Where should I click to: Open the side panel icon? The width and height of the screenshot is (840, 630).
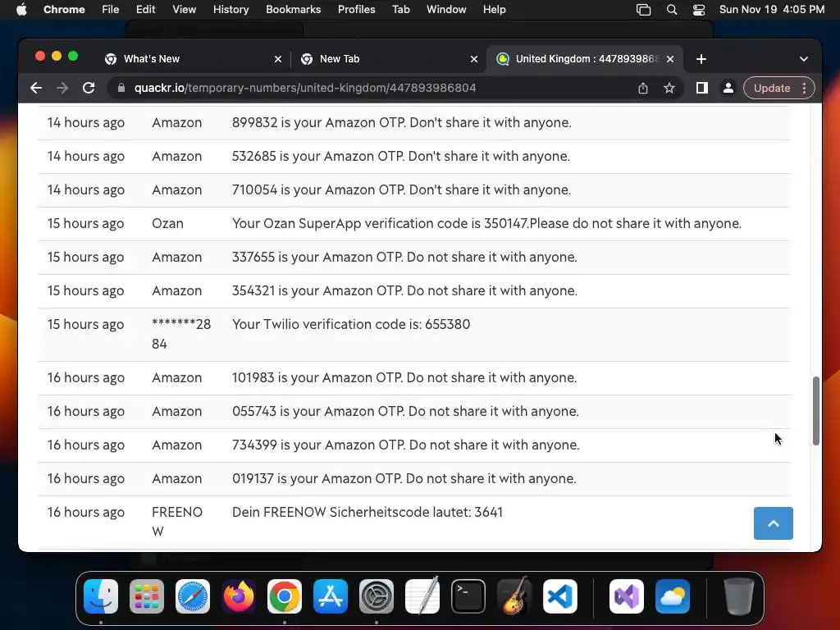(702, 88)
